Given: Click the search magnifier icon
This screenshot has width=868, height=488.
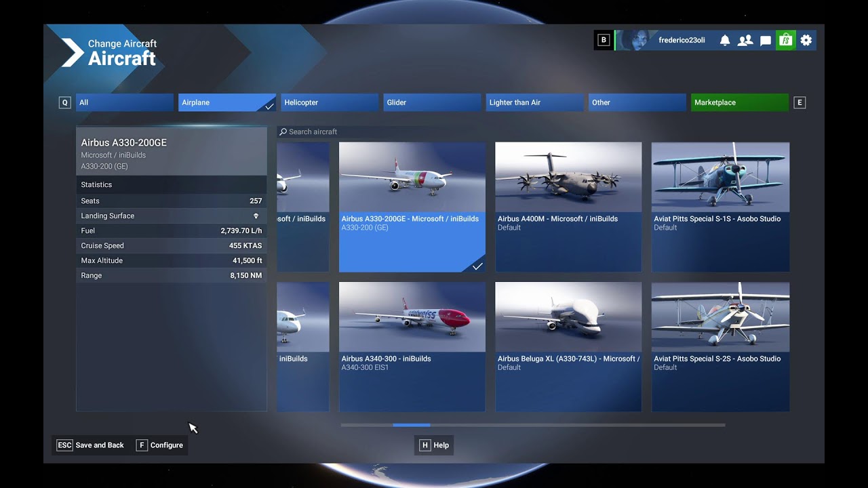Looking at the screenshot, I should (x=283, y=131).
